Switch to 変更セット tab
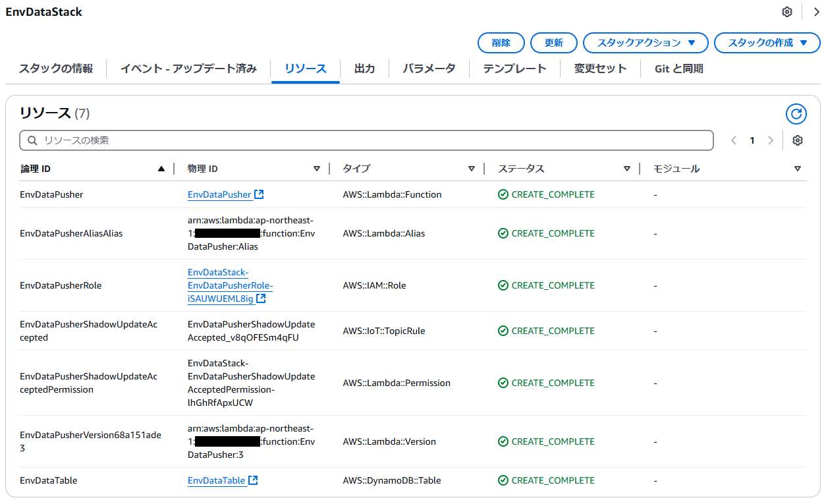 pos(600,69)
